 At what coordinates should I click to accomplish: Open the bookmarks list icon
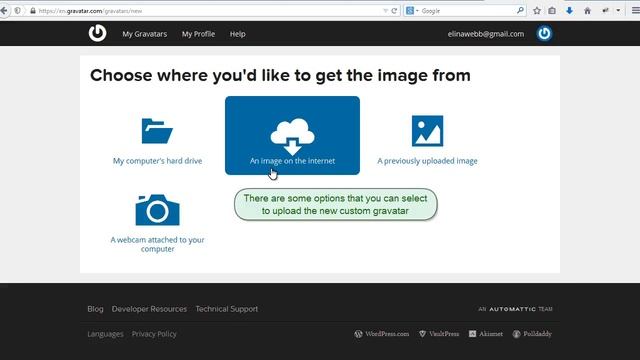tap(552, 11)
